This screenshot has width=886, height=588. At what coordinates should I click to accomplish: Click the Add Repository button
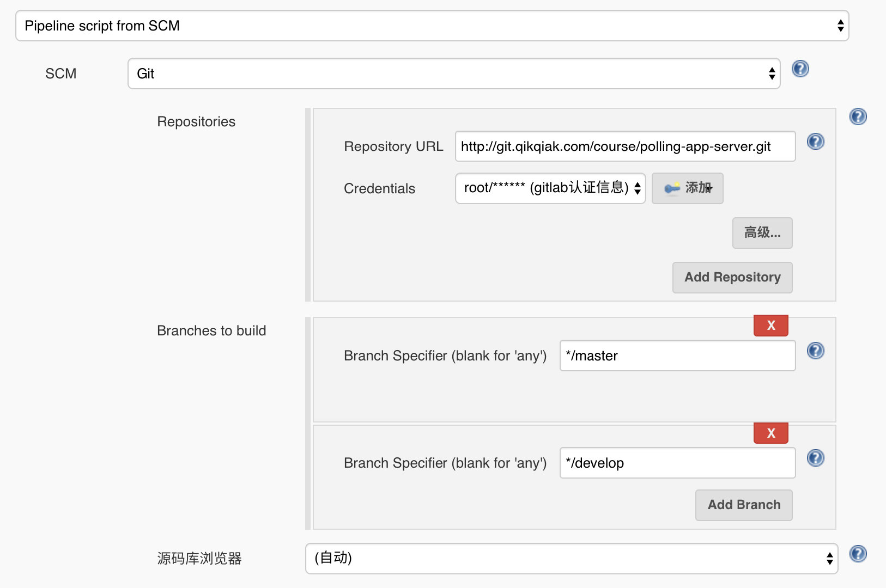pos(732,277)
